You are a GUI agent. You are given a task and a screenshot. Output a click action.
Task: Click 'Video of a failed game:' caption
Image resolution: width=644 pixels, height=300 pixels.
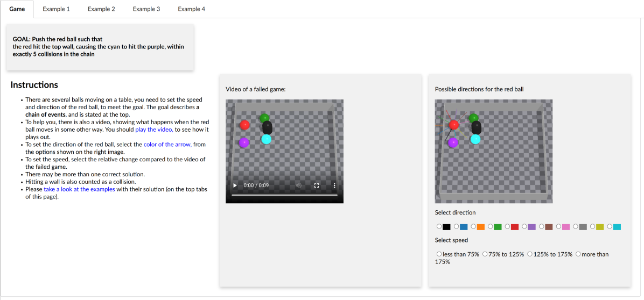tap(255, 89)
